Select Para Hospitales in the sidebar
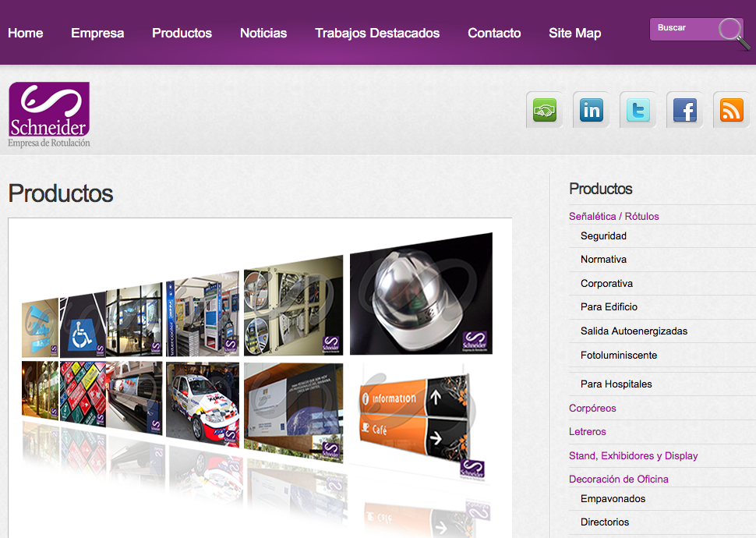This screenshot has width=756, height=538. 616,384
